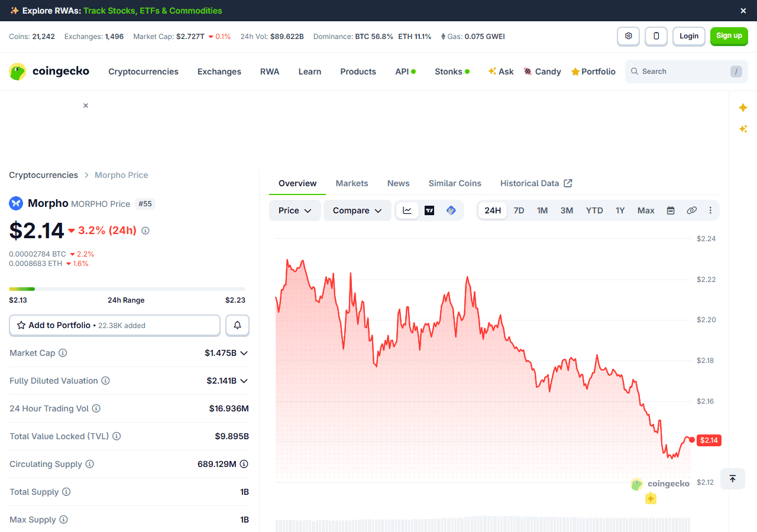The height and width of the screenshot is (532, 757).
Task: Click the scroll-to-top arrow button
Action: [x=732, y=479]
